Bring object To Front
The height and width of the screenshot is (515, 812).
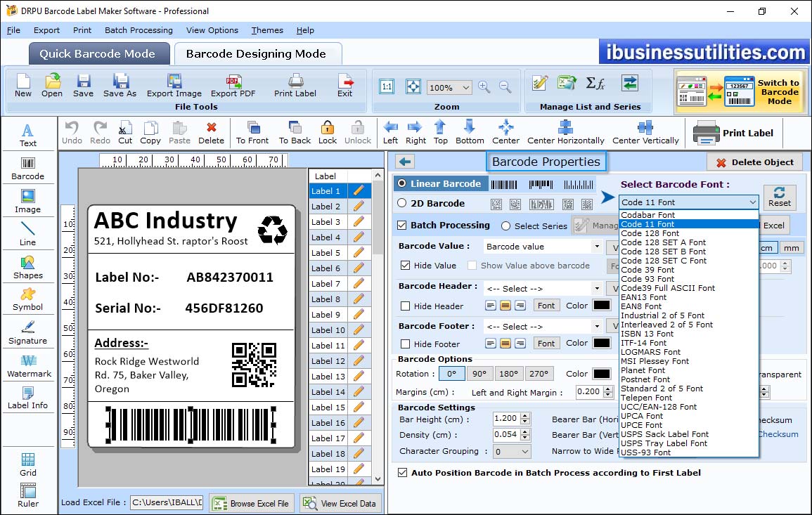click(x=252, y=133)
